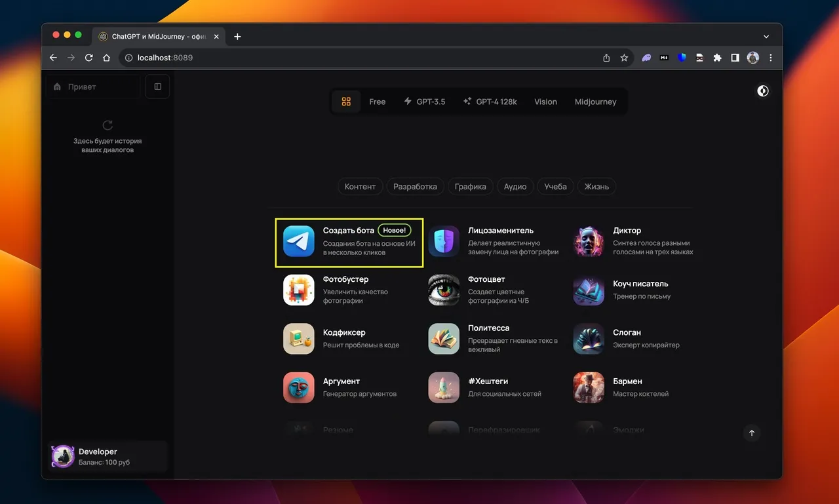
Task: Filter by the Жизнь category
Action: (596, 186)
